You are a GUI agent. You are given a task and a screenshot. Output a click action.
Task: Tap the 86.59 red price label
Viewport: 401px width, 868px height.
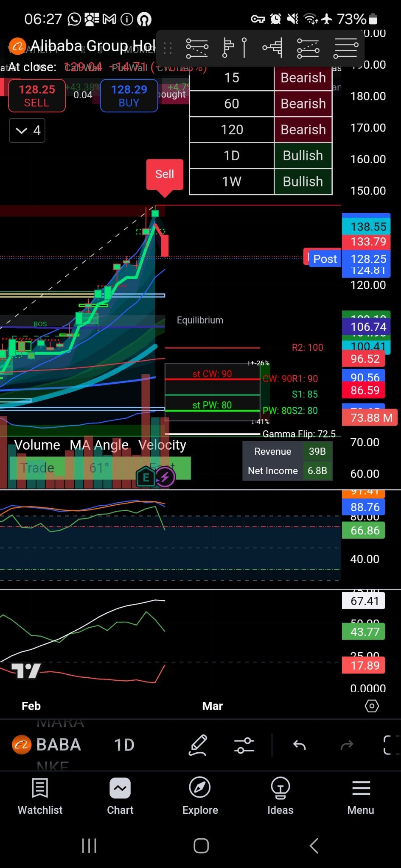(x=364, y=390)
